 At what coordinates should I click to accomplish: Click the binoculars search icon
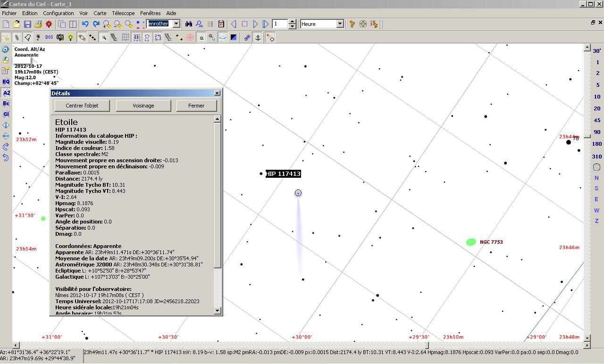tap(188, 24)
